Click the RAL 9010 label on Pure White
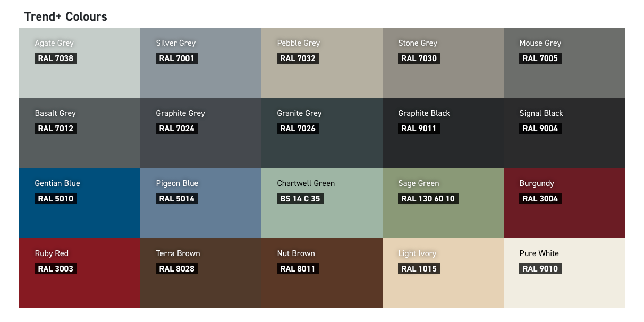 (x=540, y=269)
